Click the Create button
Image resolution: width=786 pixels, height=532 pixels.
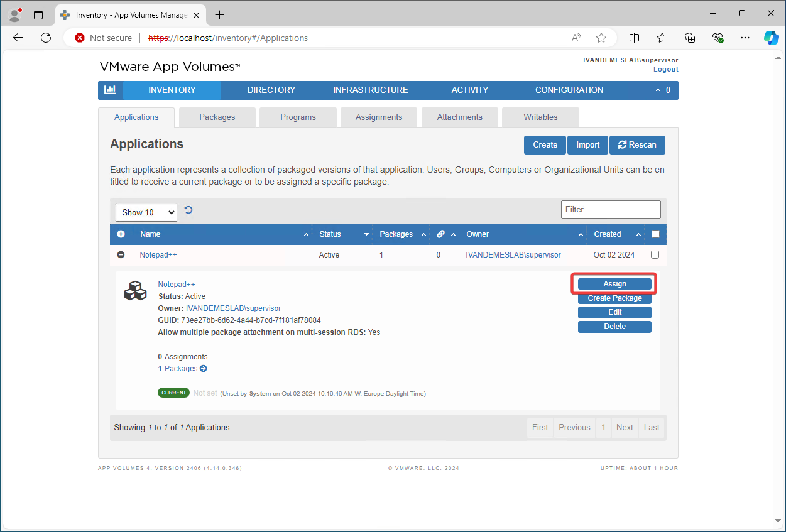point(545,145)
